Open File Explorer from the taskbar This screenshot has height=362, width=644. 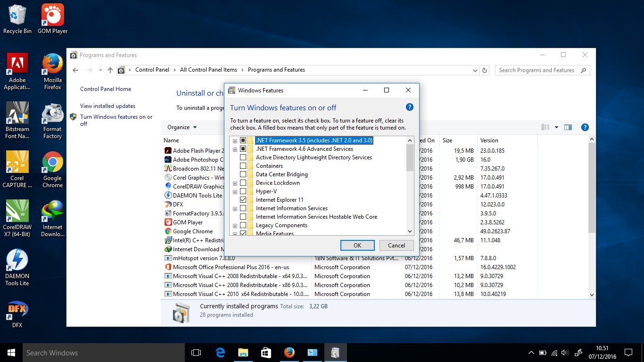coord(243,353)
